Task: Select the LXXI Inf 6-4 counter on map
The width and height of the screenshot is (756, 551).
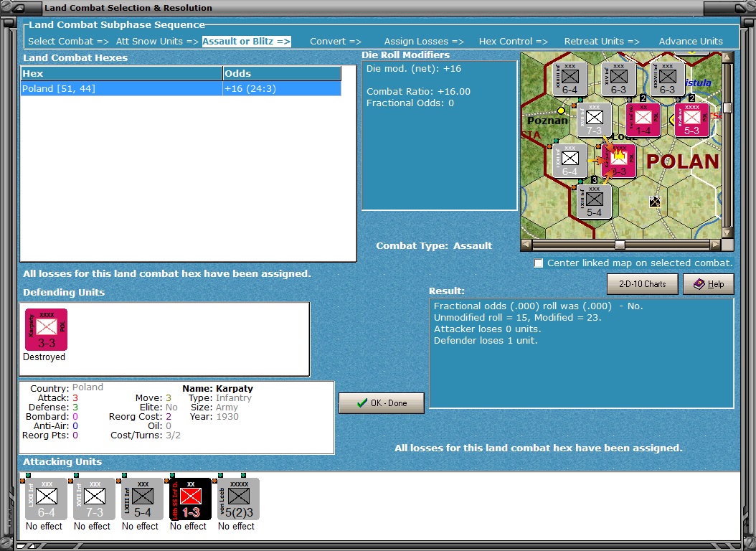Action: [x=570, y=161]
